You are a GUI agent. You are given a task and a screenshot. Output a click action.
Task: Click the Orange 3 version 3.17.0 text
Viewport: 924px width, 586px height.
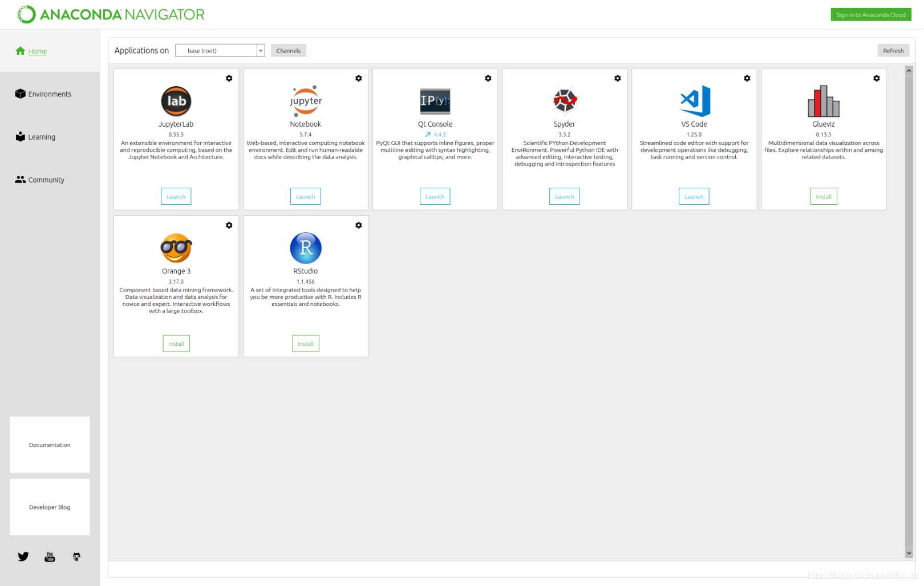click(x=176, y=282)
